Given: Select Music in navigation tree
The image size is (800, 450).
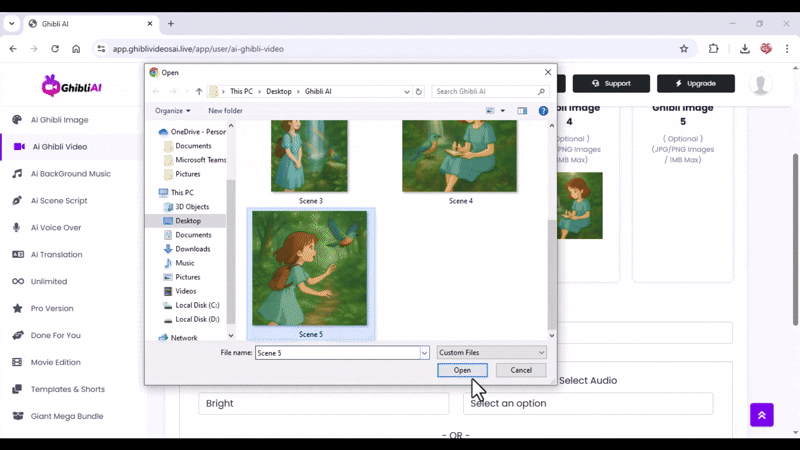Looking at the screenshot, I should [179, 263].
